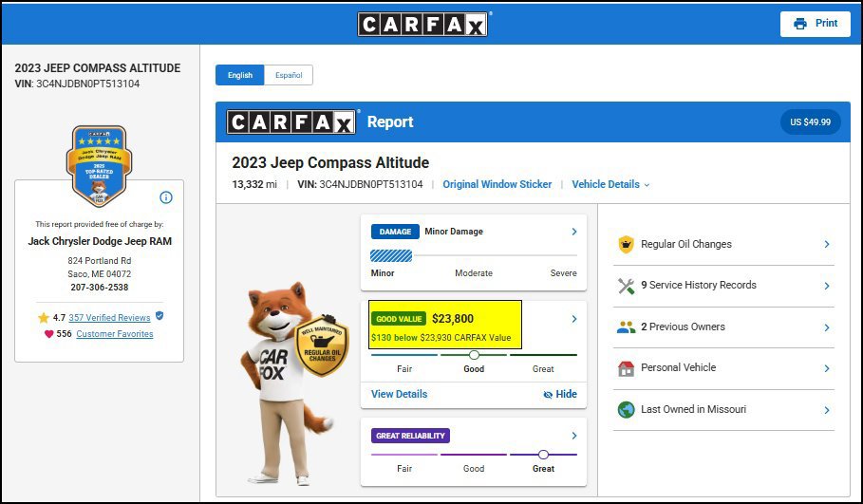Image resolution: width=863 pixels, height=504 pixels.
Task: Open the Original Window Sticker link
Action: tap(497, 184)
